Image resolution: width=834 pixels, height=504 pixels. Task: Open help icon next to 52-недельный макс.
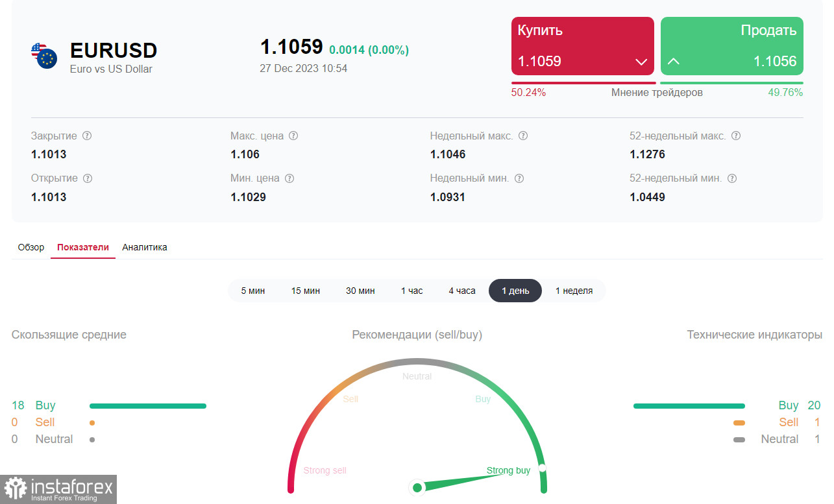point(736,136)
